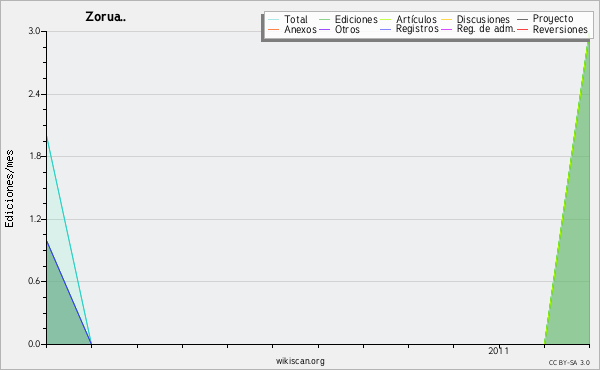The height and width of the screenshot is (370, 600).
Task: Click the Anexos legend label
Action: [300, 29]
